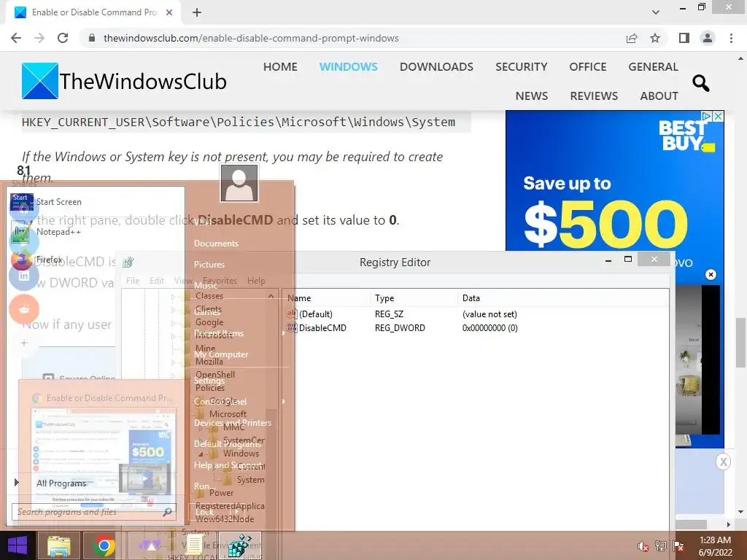View site info via the lock icon
The height and width of the screenshot is (560, 747).
93,38
